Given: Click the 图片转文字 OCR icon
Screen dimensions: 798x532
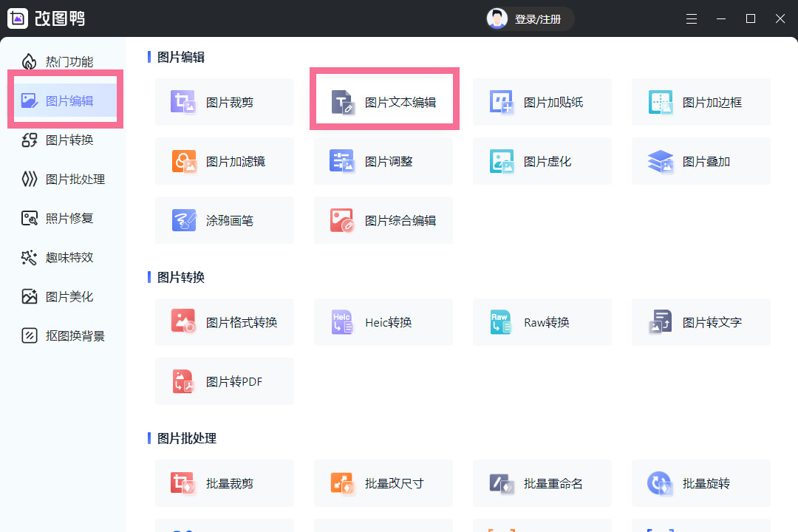Looking at the screenshot, I should point(661,321).
